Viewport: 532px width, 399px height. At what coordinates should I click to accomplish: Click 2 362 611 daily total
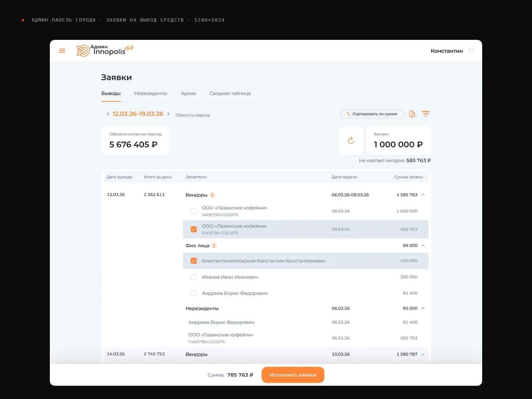[x=154, y=195]
